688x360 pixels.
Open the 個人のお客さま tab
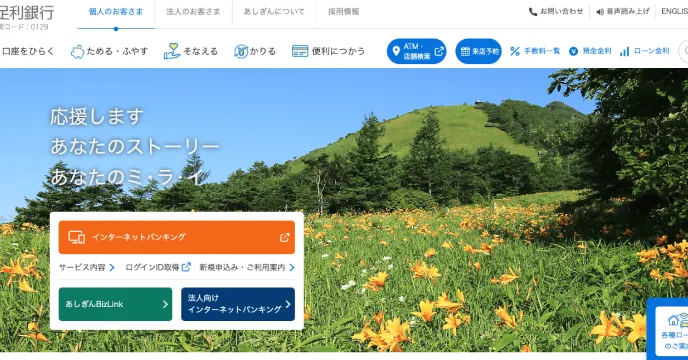116,12
